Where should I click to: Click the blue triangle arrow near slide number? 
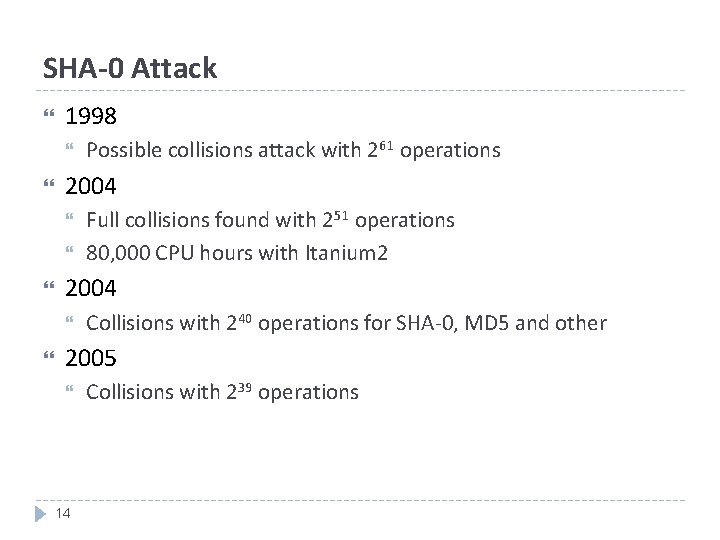40,514
